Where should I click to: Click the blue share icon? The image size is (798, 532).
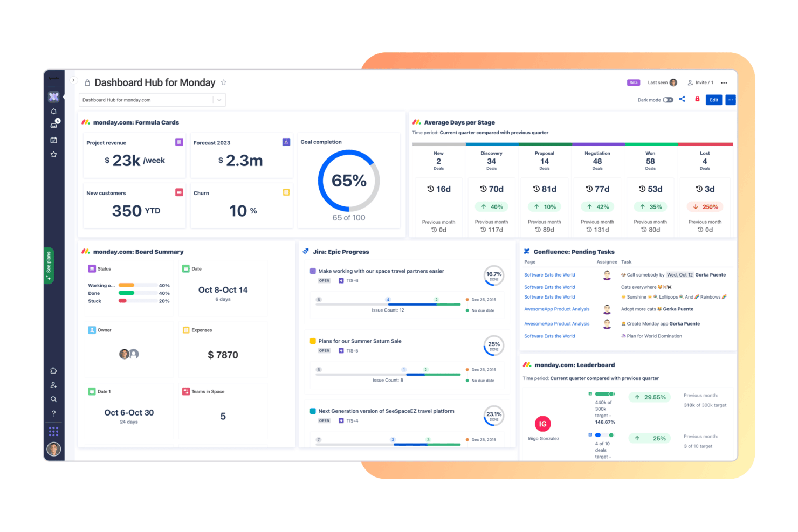point(683,99)
